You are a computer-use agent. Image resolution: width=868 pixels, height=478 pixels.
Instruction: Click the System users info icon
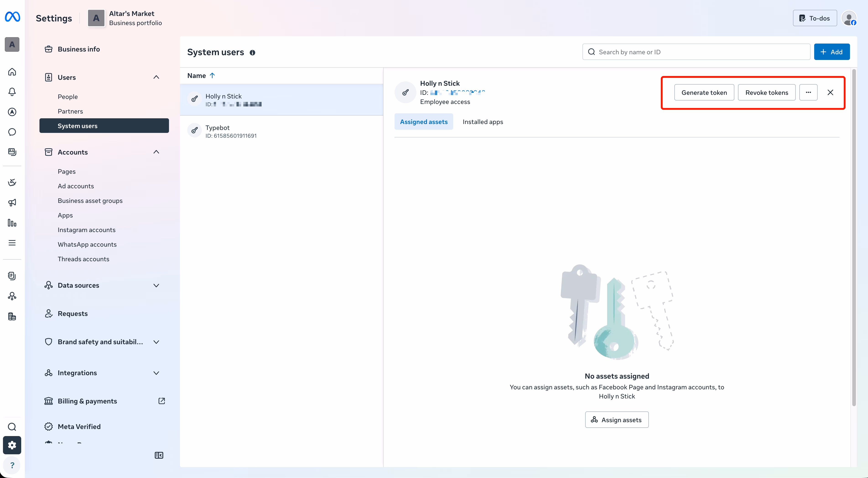click(252, 53)
